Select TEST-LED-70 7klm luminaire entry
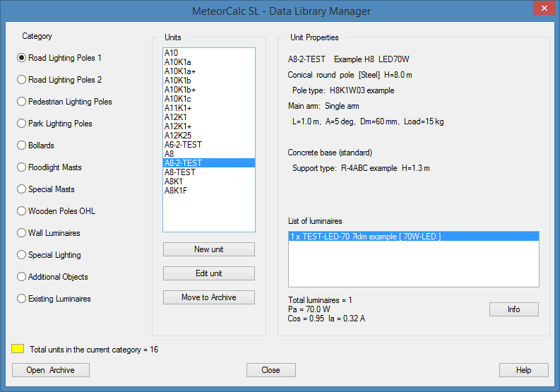This screenshot has width=560, height=392. pos(414,237)
